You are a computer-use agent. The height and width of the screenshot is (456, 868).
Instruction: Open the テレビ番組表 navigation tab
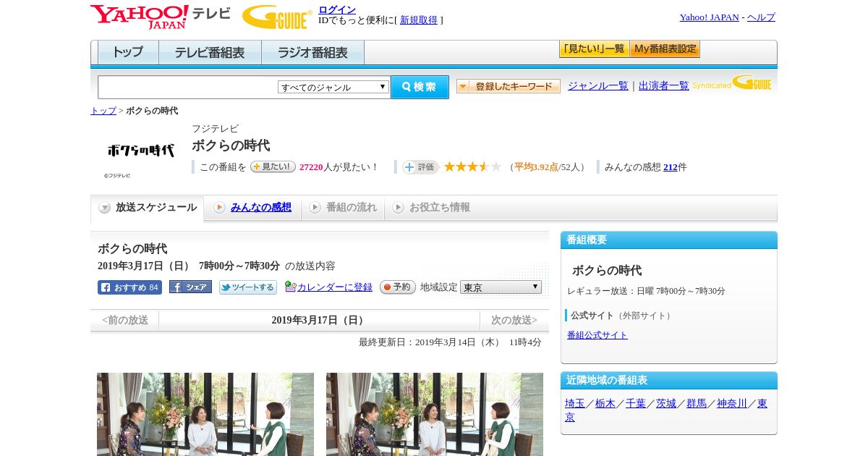point(210,52)
